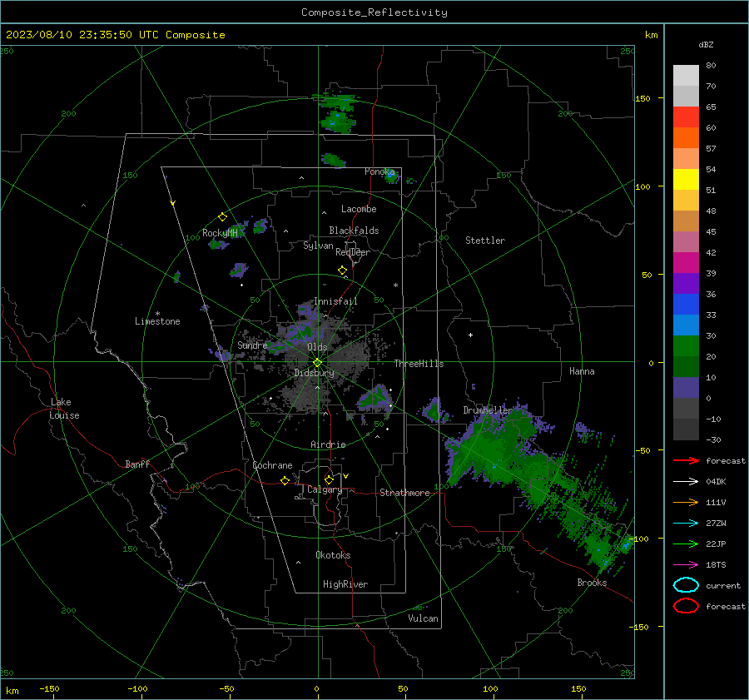Click the yellow diamond marker near RockyMH
This screenshot has width=749, height=700.
[222, 217]
